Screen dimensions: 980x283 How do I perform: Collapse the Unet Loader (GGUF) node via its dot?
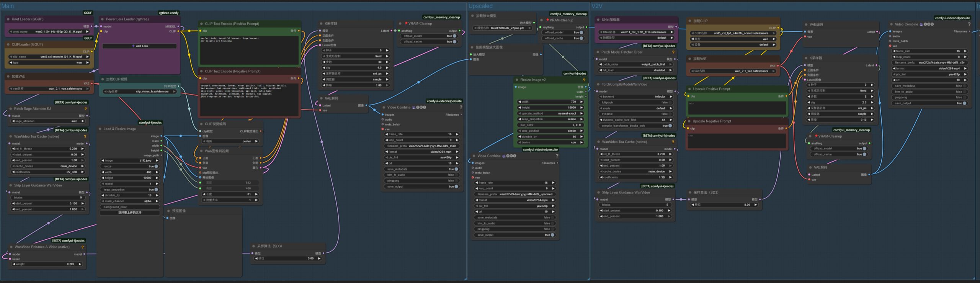(8, 19)
